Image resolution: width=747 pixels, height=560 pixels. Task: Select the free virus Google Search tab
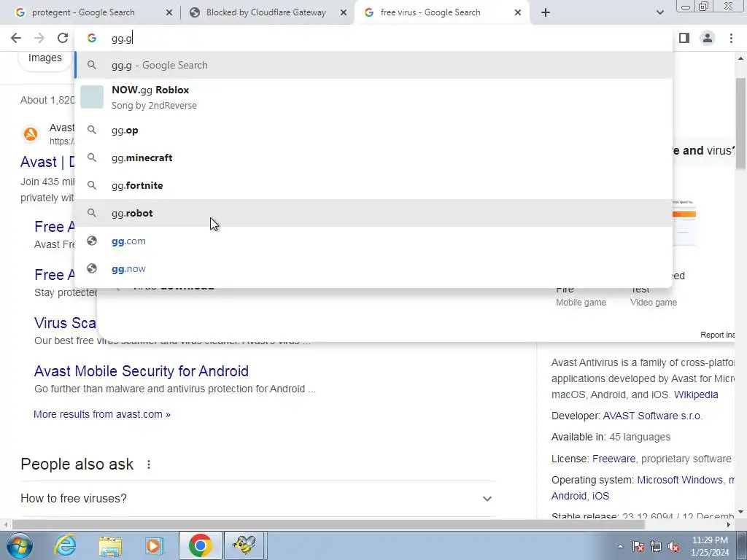439,12
